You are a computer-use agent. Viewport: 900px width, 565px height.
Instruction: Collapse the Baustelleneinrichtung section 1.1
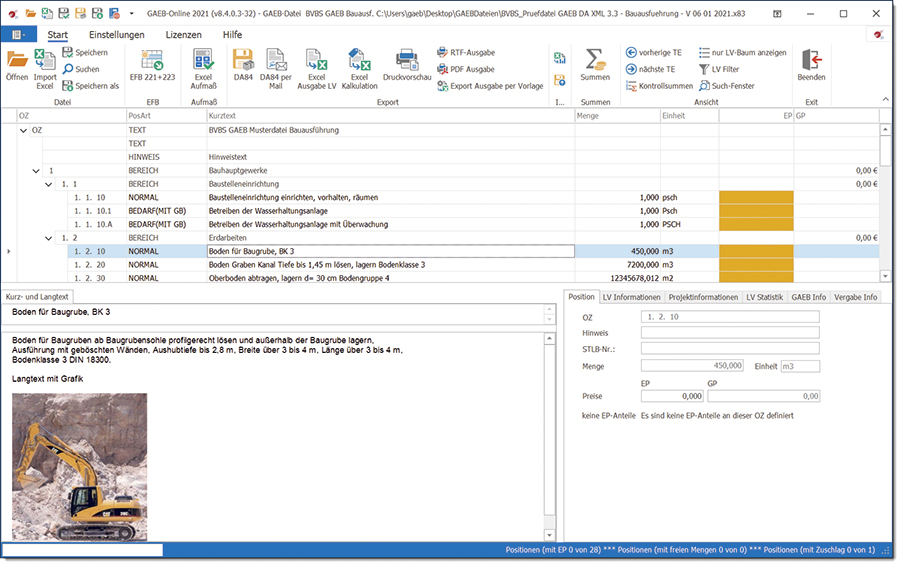coord(48,185)
